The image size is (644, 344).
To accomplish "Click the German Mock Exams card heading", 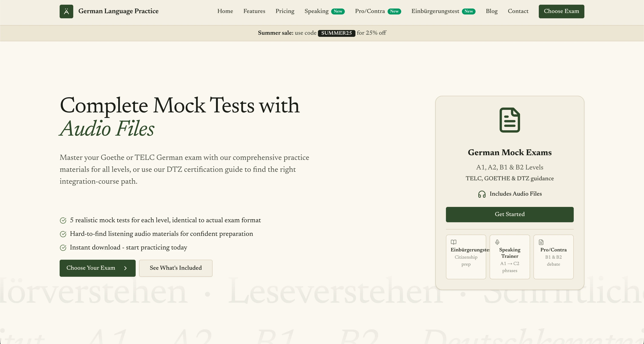I will point(509,152).
